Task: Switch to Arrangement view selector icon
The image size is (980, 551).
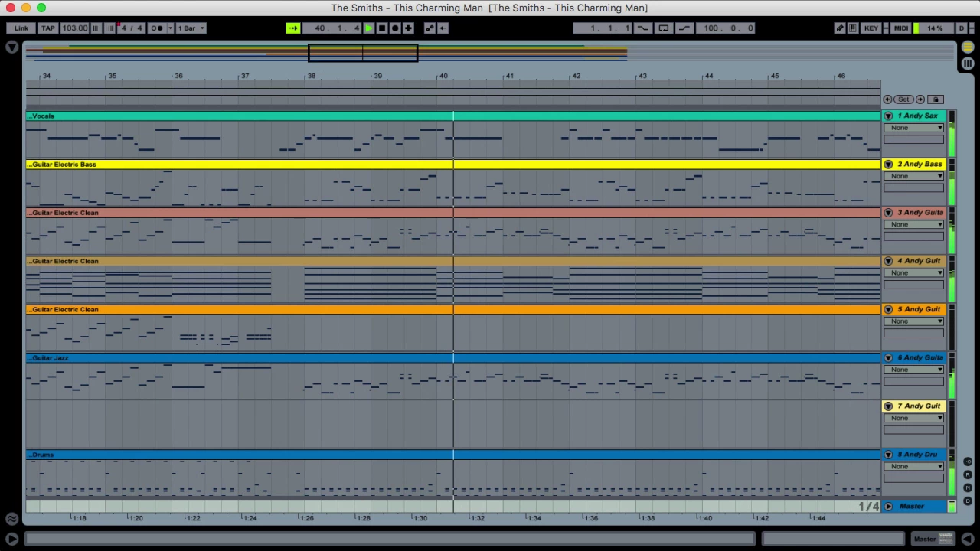Action: point(968,48)
